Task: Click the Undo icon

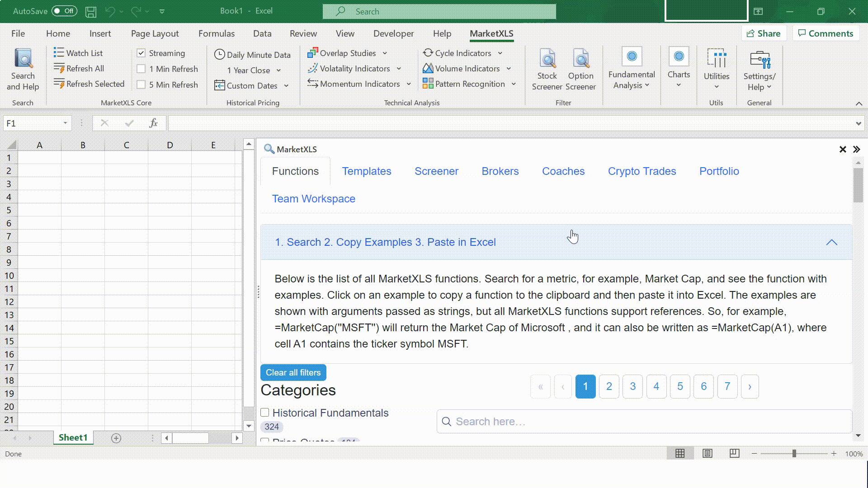Action: 110,11
